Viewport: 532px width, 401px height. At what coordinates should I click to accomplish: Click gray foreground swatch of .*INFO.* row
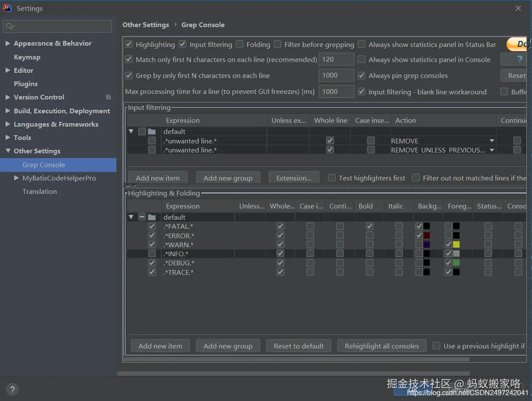click(x=456, y=254)
